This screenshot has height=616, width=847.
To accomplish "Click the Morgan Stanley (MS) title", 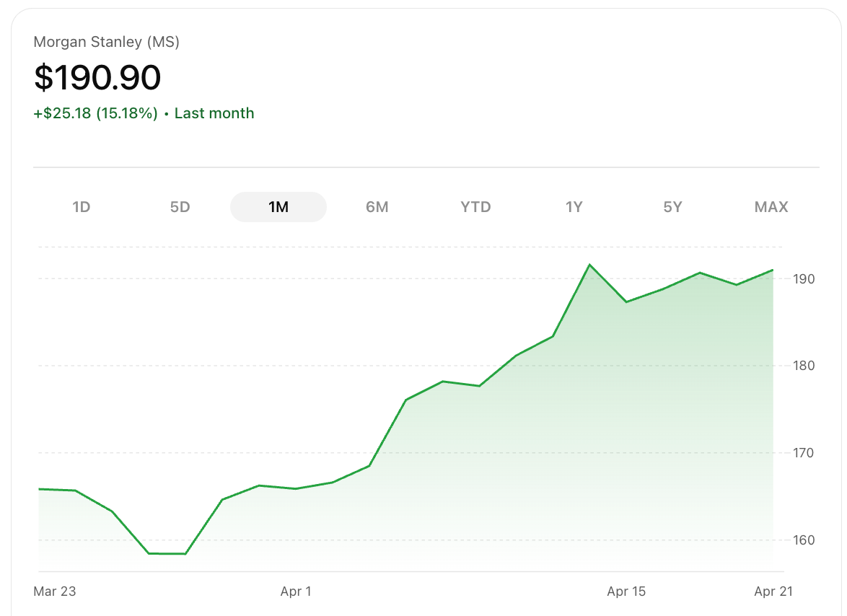I will [x=106, y=42].
